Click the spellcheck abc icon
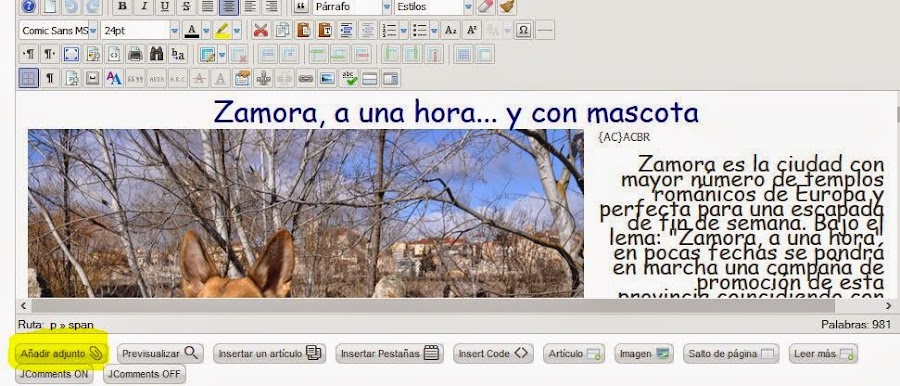This screenshot has width=900, height=386. pos(348,78)
